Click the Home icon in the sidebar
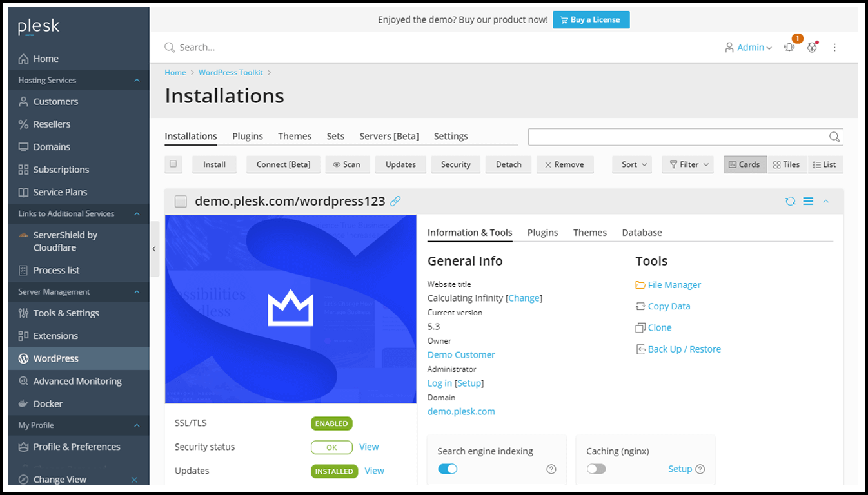Viewport: 868px width, 495px height. coord(23,59)
